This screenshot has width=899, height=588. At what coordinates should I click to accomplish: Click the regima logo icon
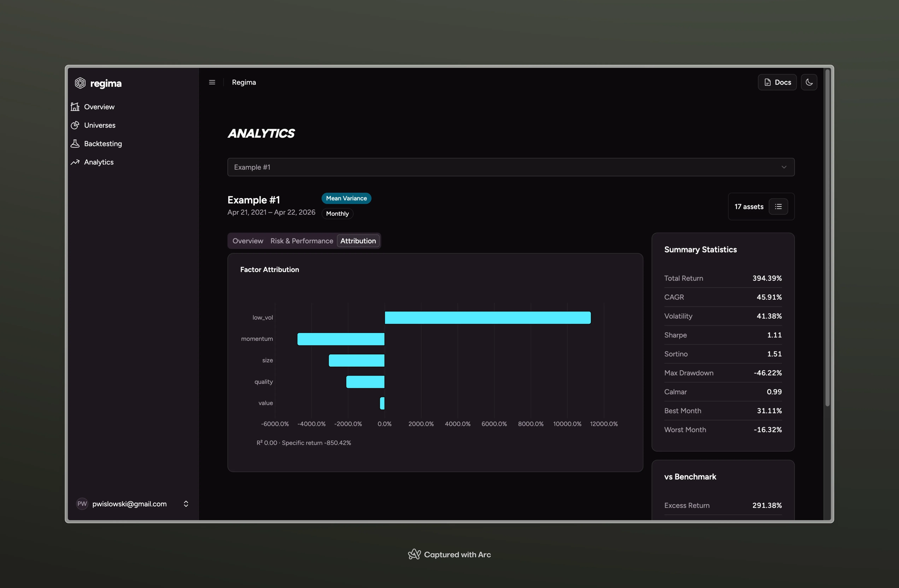click(x=80, y=83)
